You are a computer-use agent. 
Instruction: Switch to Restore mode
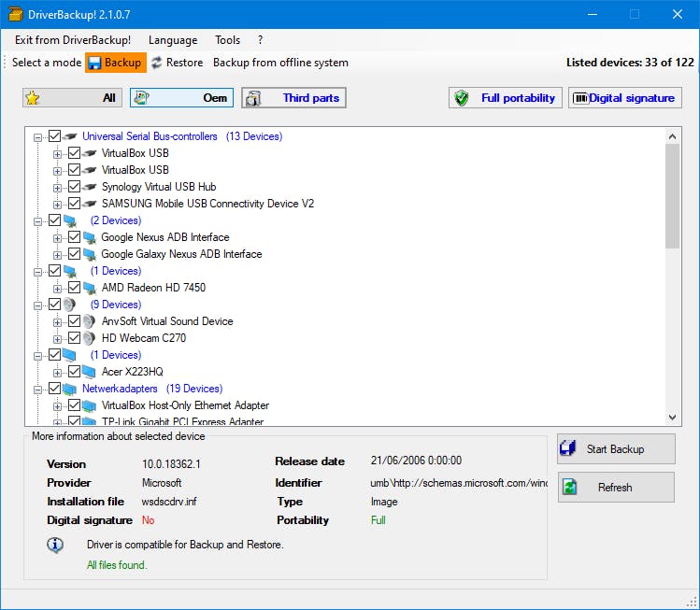(x=177, y=63)
